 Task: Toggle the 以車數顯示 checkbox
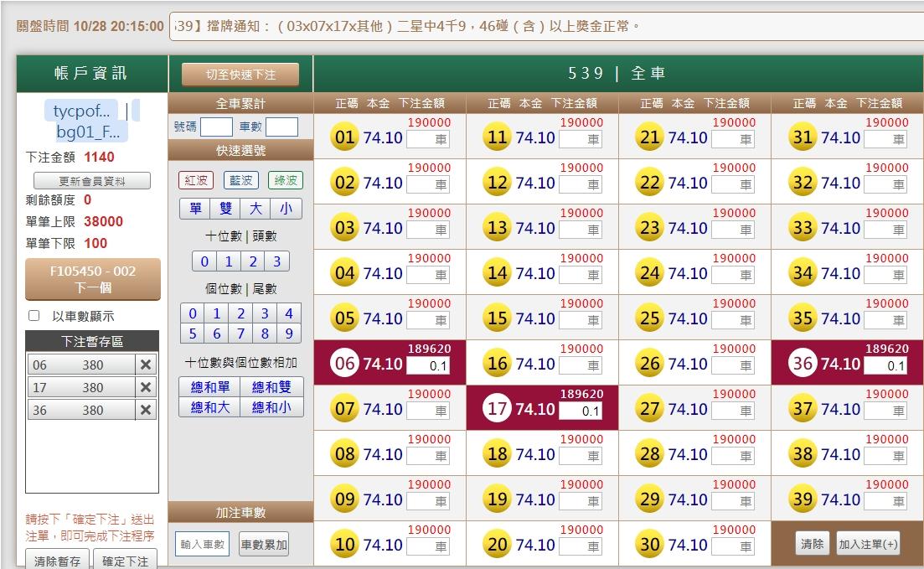point(34,316)
